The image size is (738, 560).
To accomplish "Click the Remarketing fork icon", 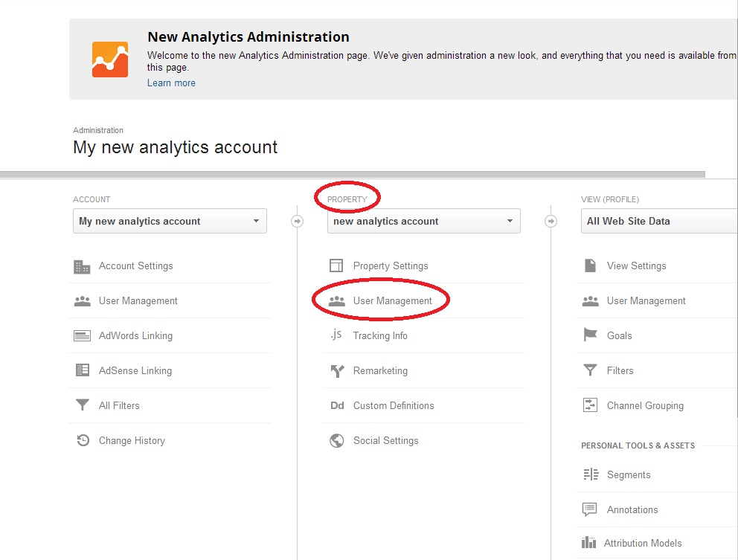I will pos(336,370).
